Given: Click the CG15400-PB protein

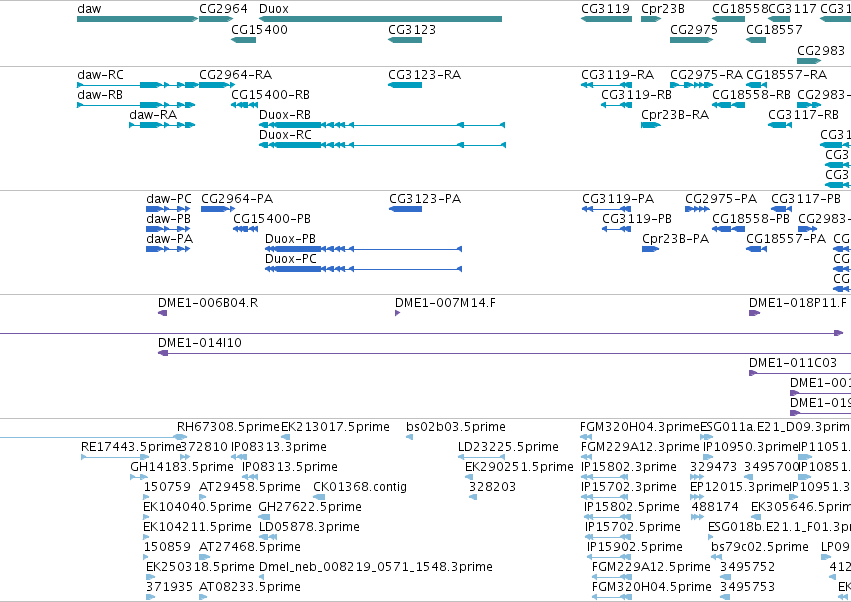Looking at the screenshot, I should coord(245,229).
